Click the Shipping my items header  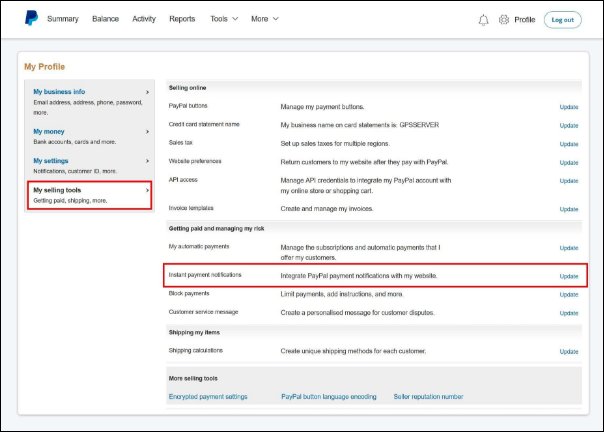(194, 332)
